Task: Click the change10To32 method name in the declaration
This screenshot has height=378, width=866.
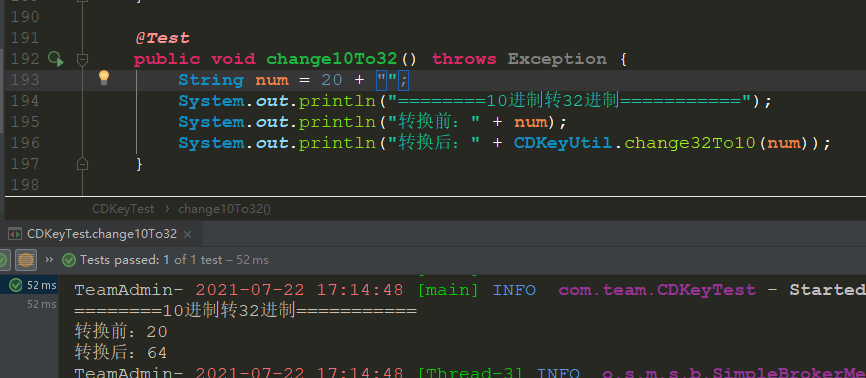Action: [x=332, y=59]
